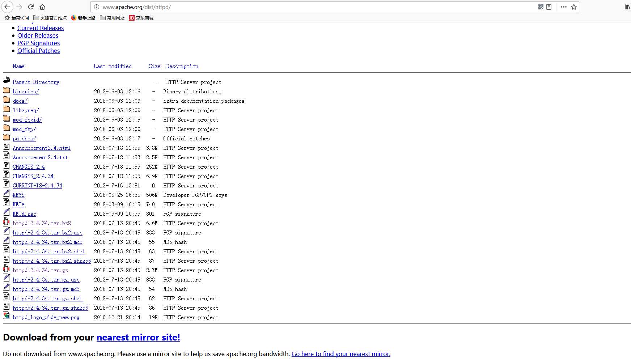The width and height of the screenshot is (631, 364).
Task: Click the folder icon next to patches/
Action: pyautogui.click(x=7, y=137)
